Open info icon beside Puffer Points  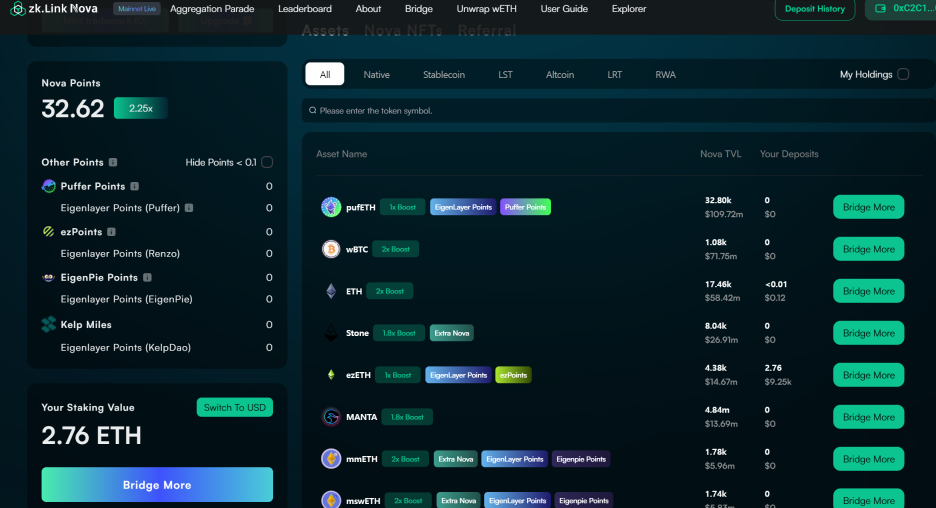pyautogui.click(x=134, y=186)
